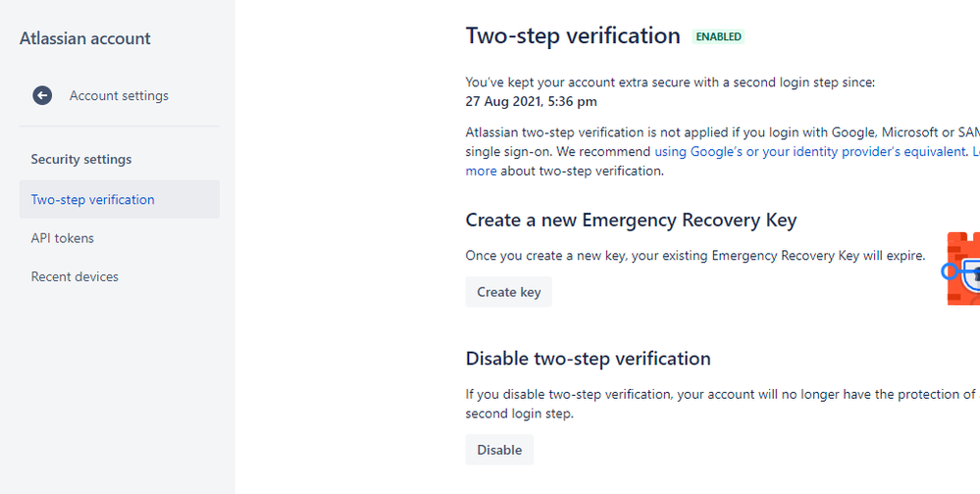The height and width of the screenshot is (494, 980).
Task: Open the Recent devices section
Action: [x=75, y=276]
